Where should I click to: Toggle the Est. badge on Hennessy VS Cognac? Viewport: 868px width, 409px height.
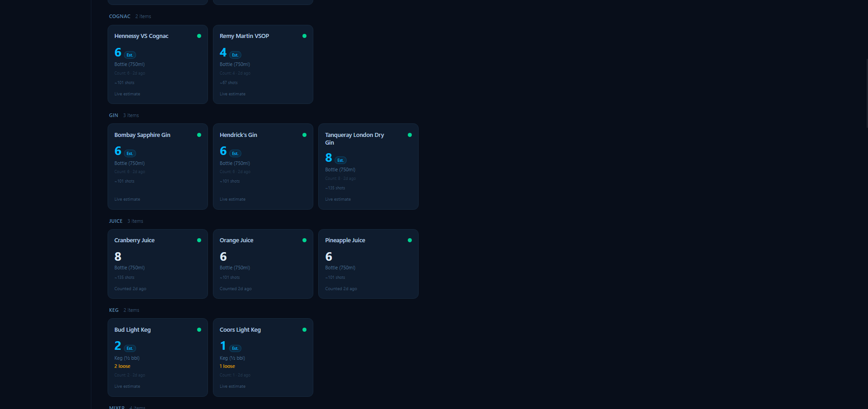point(130,55)
